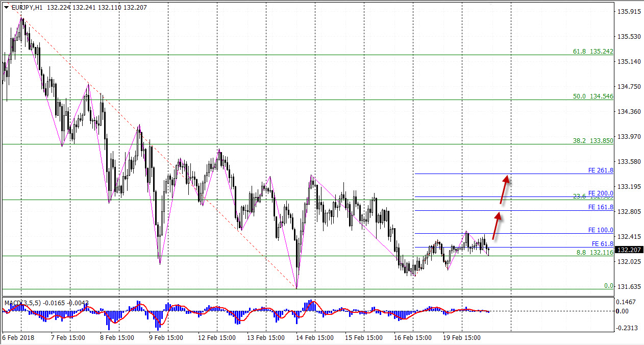
Task: Click the 8.8 Fibonacci level at 132.116
Action: (x=595, y=253)
